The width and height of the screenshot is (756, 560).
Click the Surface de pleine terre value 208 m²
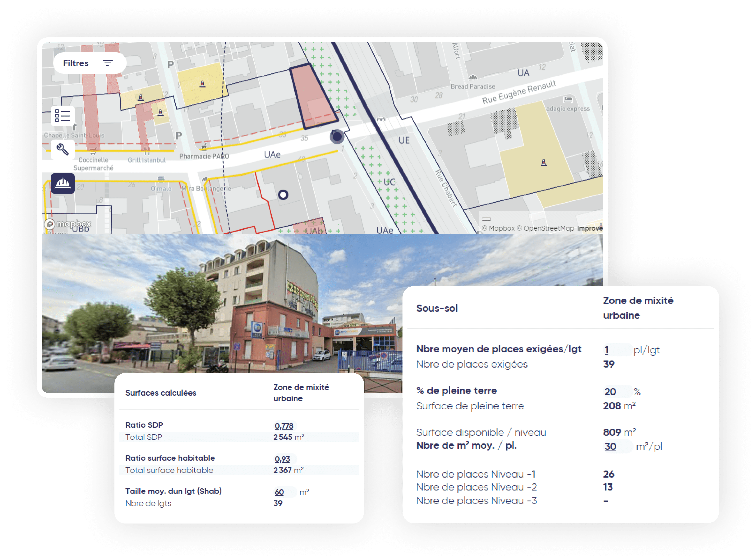point(619,406)
